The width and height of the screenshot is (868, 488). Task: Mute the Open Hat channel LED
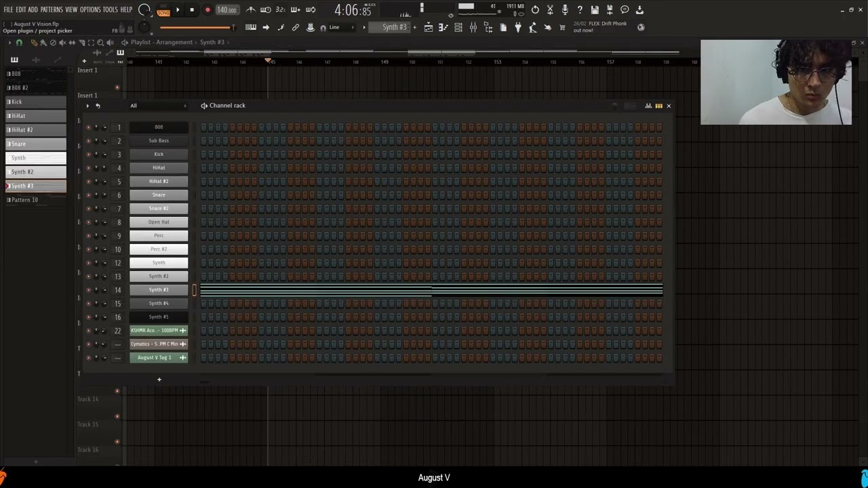click(x=88, y=222)
